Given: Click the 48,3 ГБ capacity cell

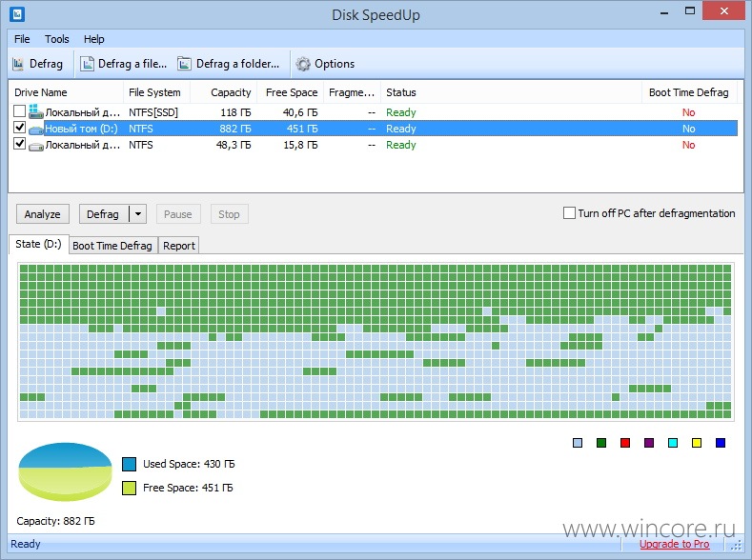Looking at the screenshot, I should click(234, 145).
